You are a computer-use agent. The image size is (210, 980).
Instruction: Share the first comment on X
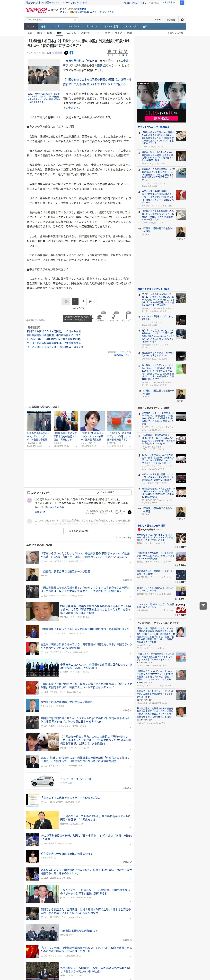tap(130, 512)
